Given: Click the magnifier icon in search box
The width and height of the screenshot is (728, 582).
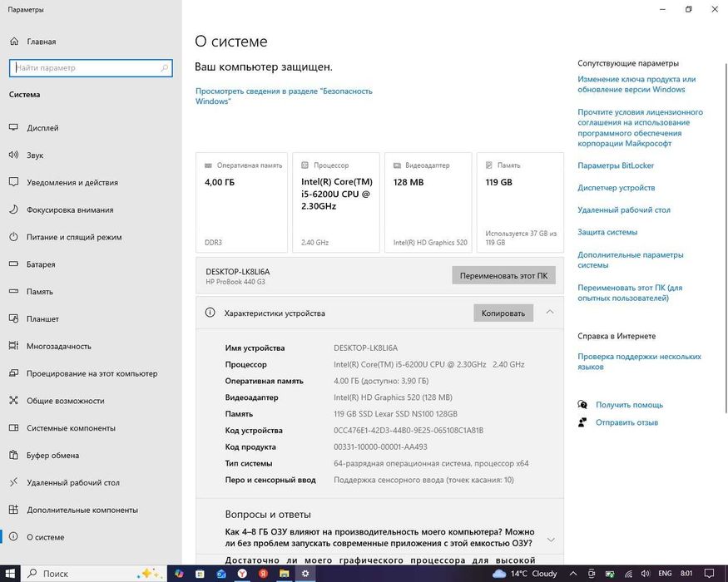Looking at the screenshot, I should click(165, 67).
